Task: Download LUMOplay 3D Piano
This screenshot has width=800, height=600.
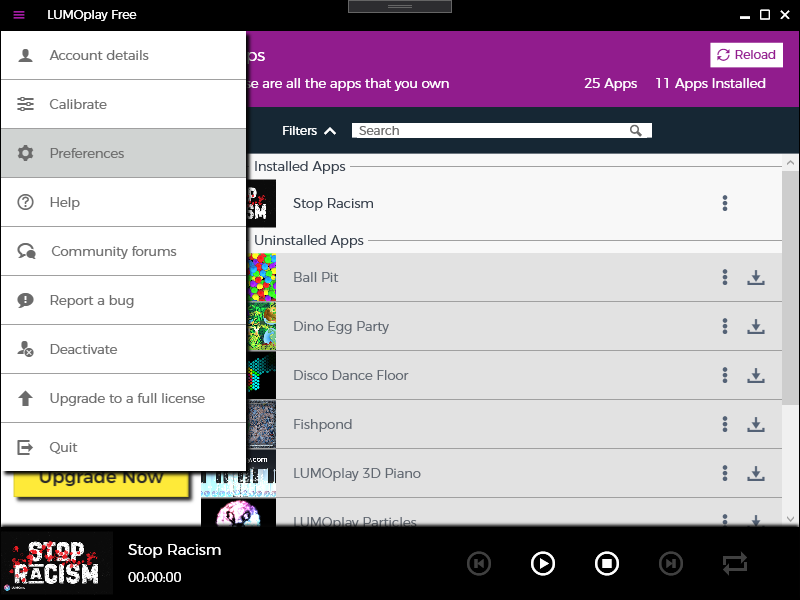Action: point(756,473)
